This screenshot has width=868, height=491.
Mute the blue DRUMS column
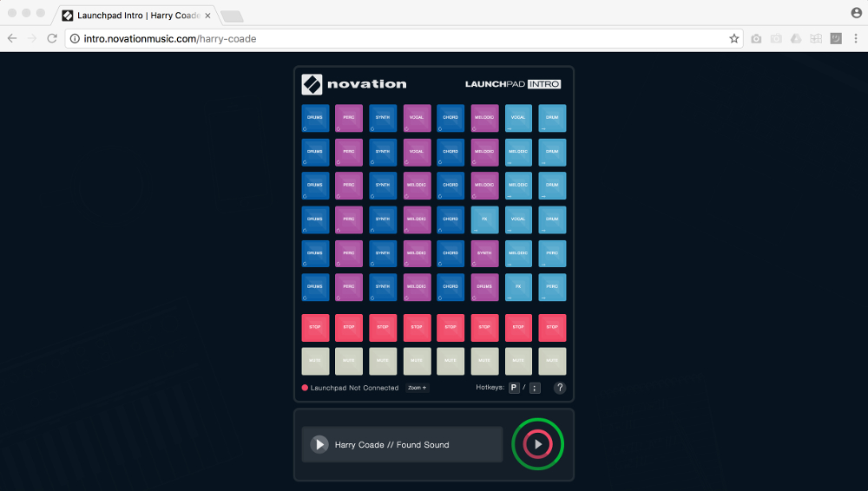click(315, 362)
